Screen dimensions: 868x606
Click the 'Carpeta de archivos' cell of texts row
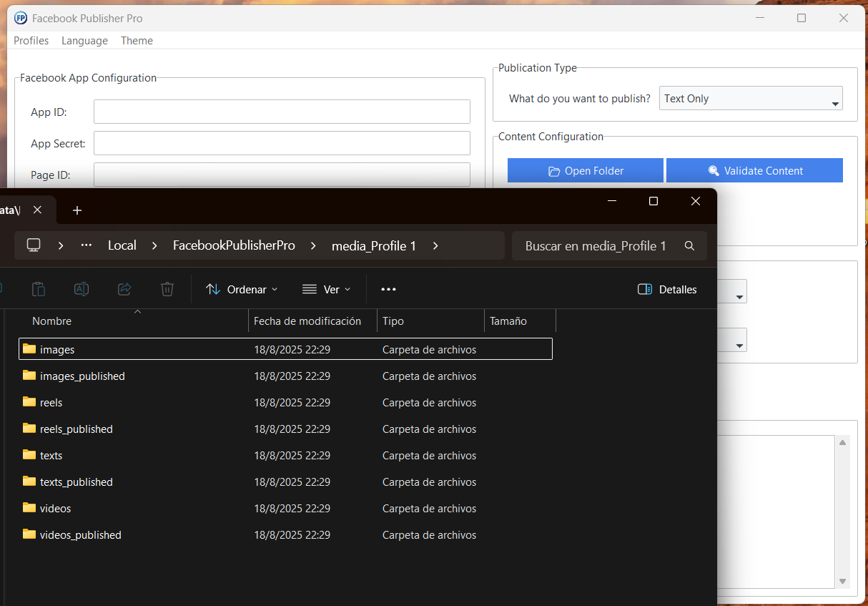pyautogui.click(x=429, y=456)
